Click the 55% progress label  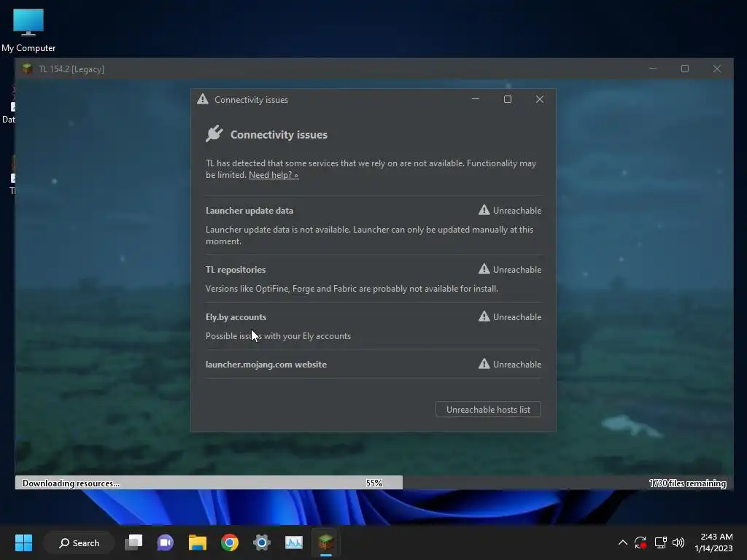[374, 483]
